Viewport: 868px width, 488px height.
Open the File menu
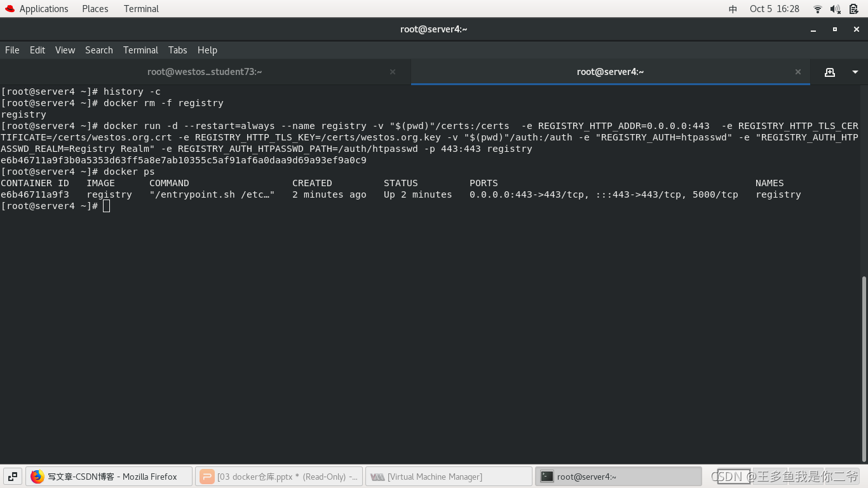(x=12, y=50)
